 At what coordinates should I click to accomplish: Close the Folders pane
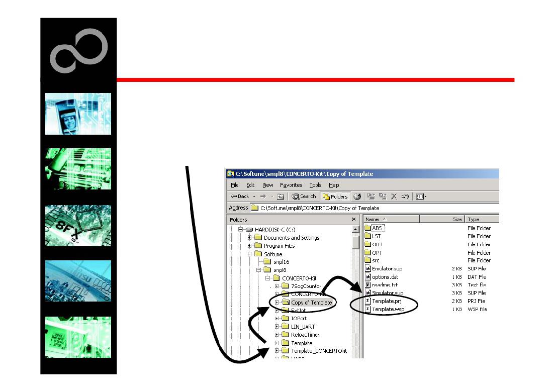[353, 219]
